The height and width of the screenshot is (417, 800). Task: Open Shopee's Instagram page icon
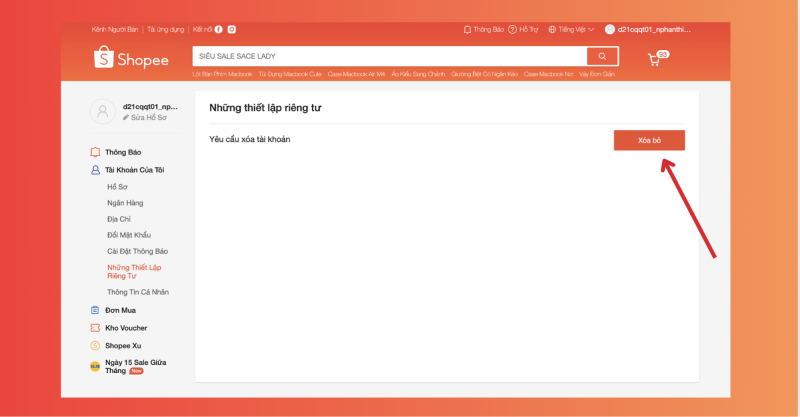click(231, 30)
